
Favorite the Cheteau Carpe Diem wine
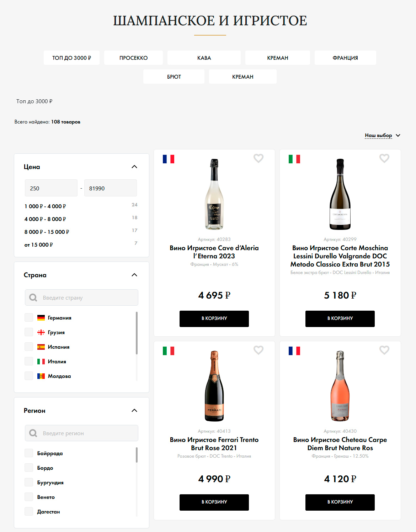click(384, 350)
